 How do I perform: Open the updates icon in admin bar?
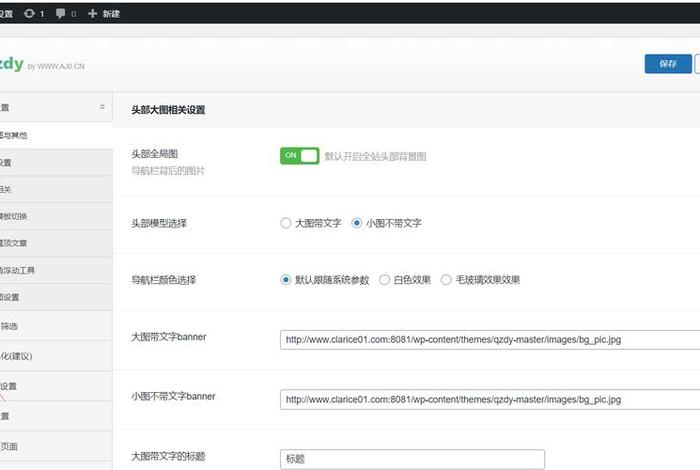point(29,14)
